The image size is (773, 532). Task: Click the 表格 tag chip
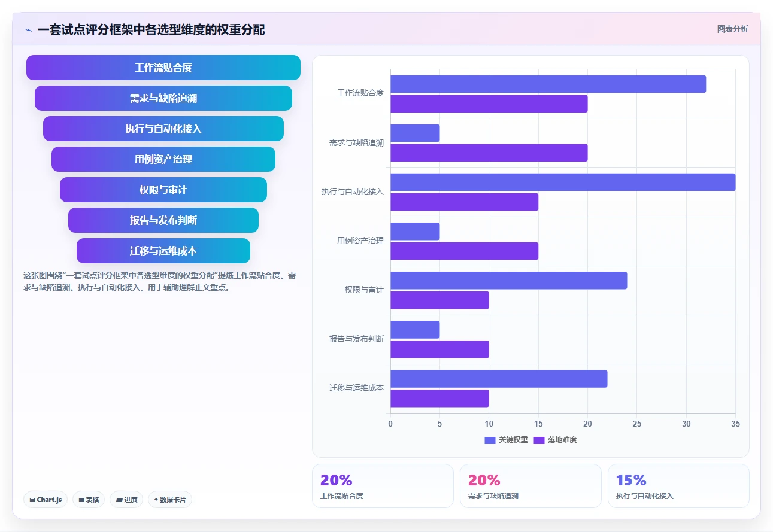[89, 500]
